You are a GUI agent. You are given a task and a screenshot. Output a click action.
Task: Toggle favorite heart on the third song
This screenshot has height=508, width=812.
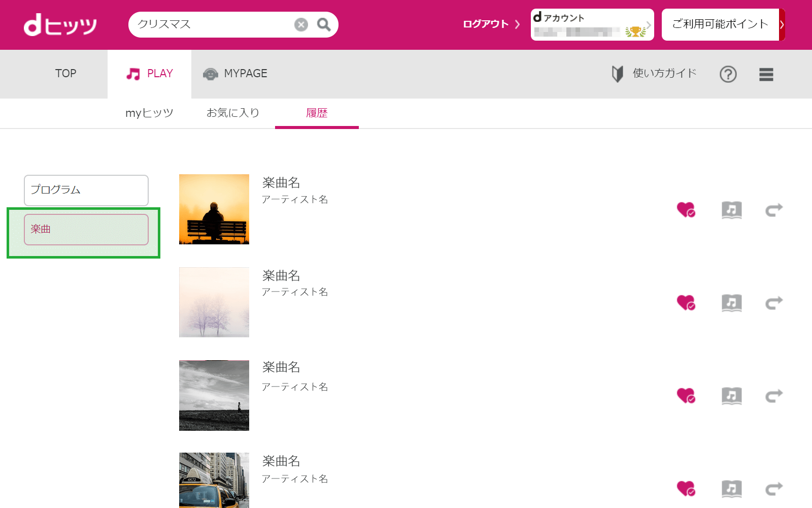coord(686,395)
